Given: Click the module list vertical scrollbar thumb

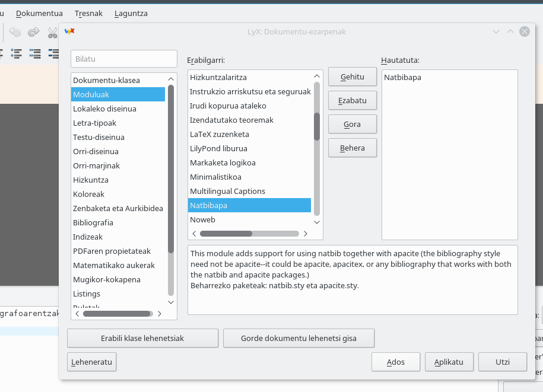Looking at the screenshot, I should [x=317, y=127].
